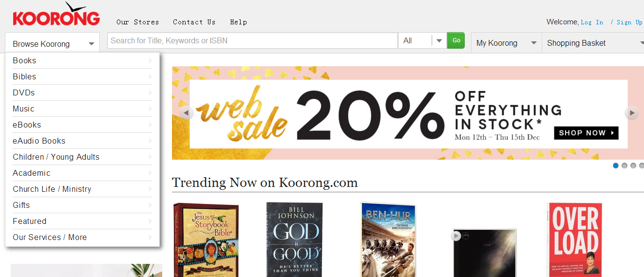This screenshot has width=644, height=277.
Task: Play the music album preview icon
Action: point(456,236)
